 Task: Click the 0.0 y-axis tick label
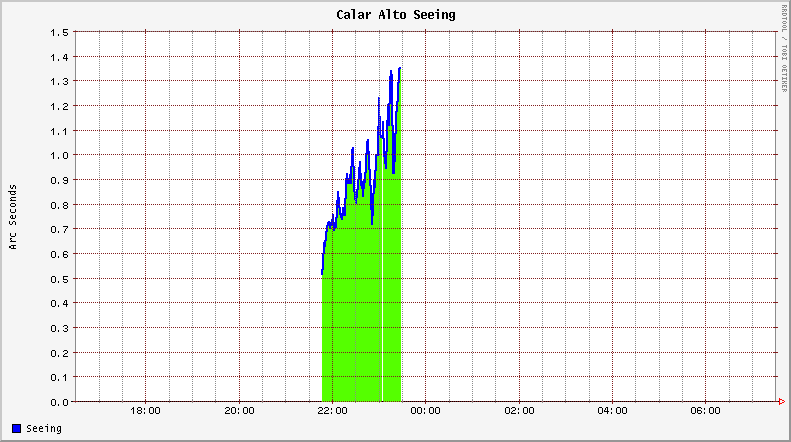pyautogui.click(x=57, y=402)
